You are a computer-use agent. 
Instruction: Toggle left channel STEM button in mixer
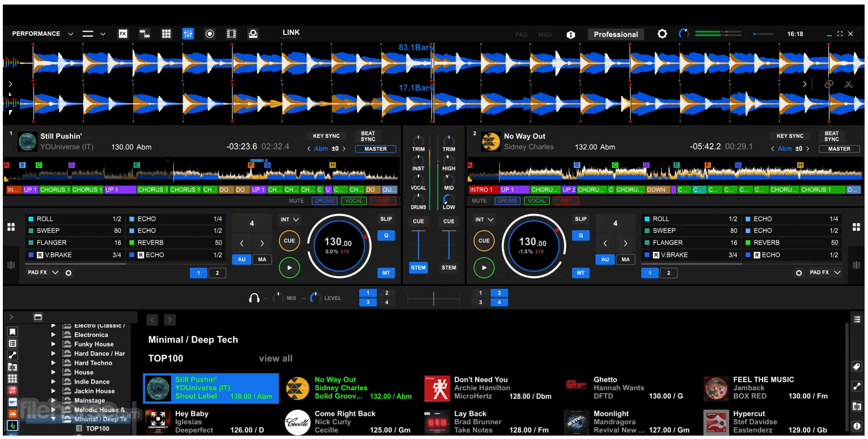418,268
